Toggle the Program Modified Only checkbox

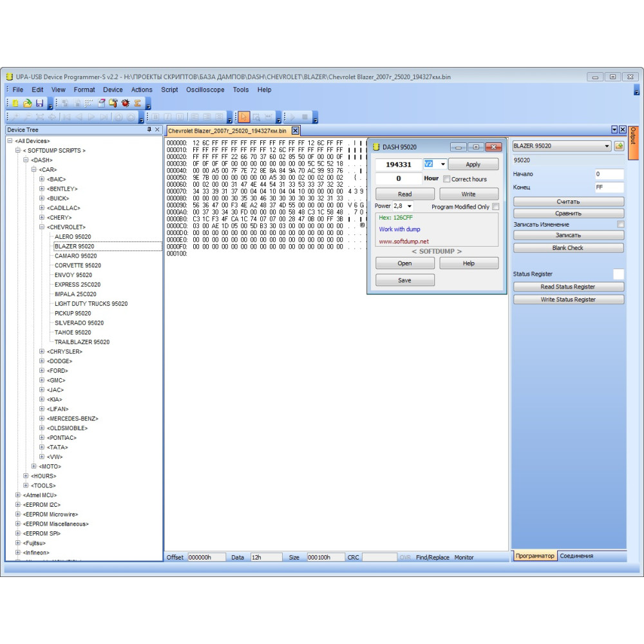coord(496,207)
